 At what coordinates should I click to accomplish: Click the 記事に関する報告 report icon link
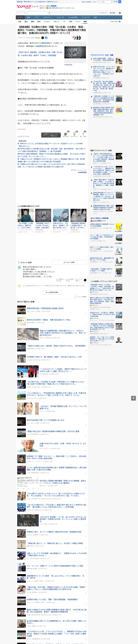point(24,137)
